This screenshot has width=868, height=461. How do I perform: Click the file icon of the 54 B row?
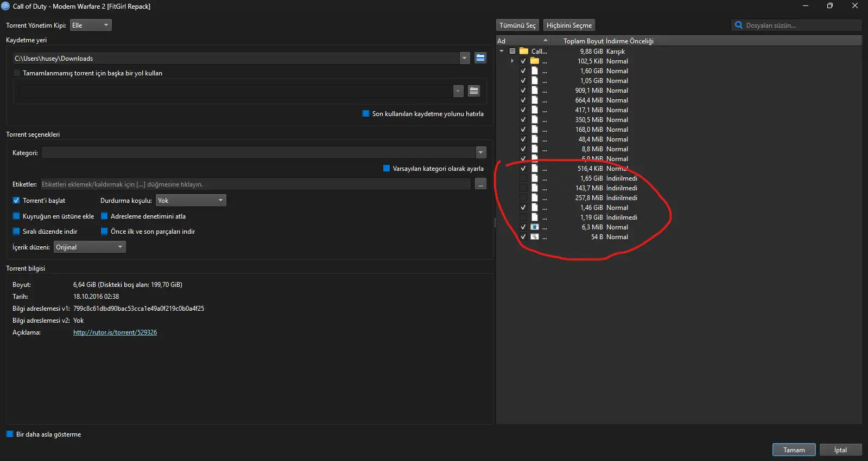point(535,236)
